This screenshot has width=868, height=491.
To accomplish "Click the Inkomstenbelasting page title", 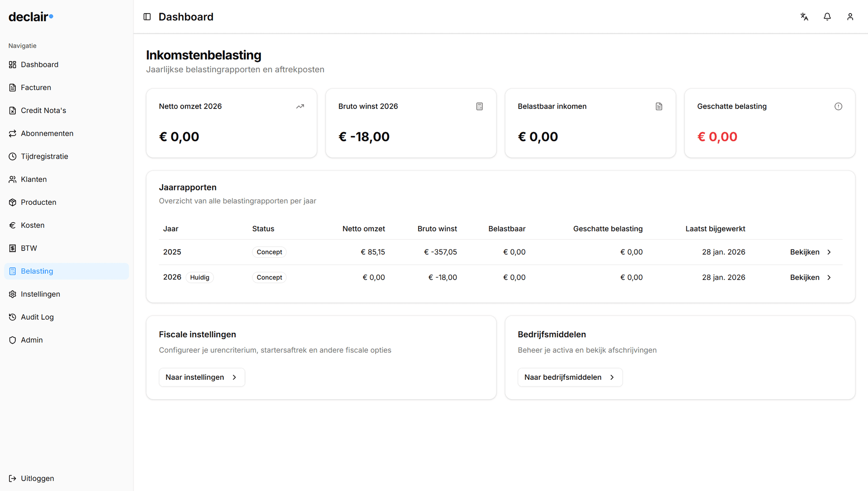I will click(203, 55).
